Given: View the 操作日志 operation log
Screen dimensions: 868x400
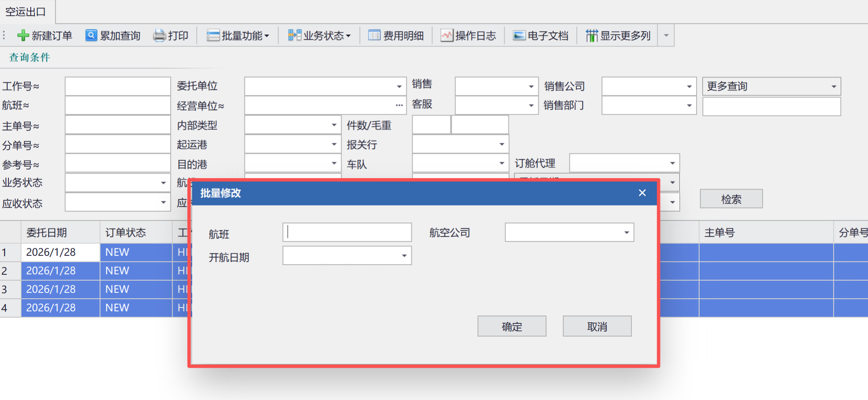Looking at the screenshot, I should pyautogui.click(x=468, y=35).
